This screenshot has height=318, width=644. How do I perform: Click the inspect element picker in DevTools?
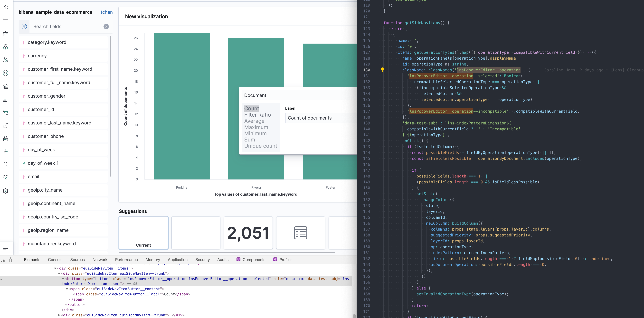coord(3,260)
